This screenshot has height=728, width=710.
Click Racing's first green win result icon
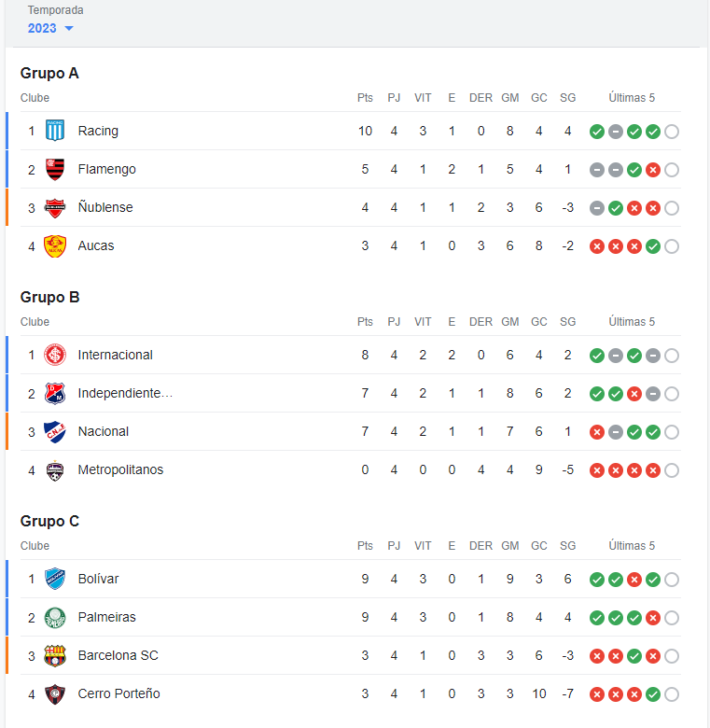tap(597, 132)
